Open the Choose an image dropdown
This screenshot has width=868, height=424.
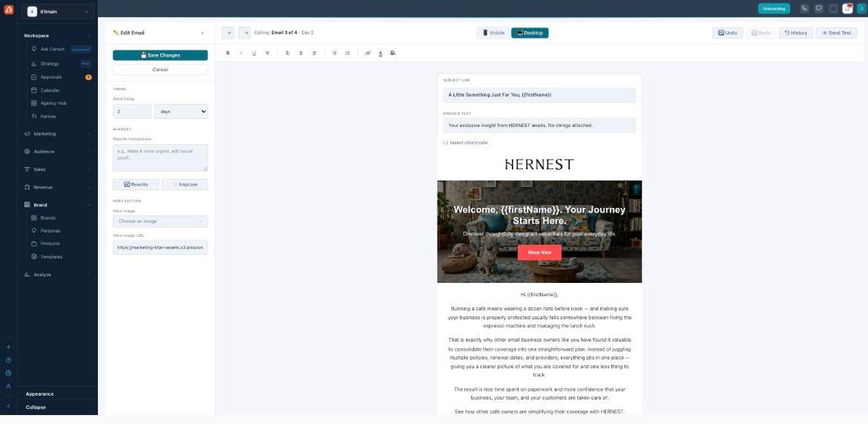(160, 221)
